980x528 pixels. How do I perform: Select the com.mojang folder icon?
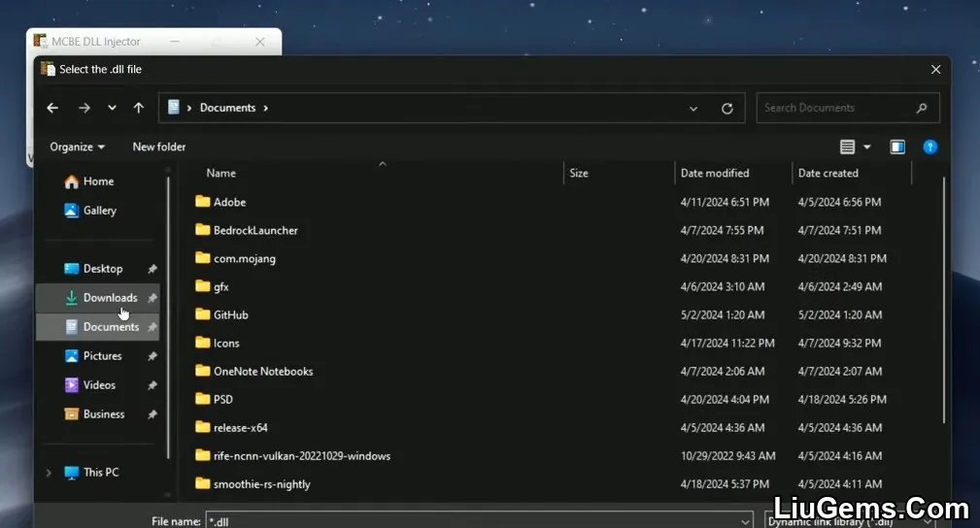[202, 257]
